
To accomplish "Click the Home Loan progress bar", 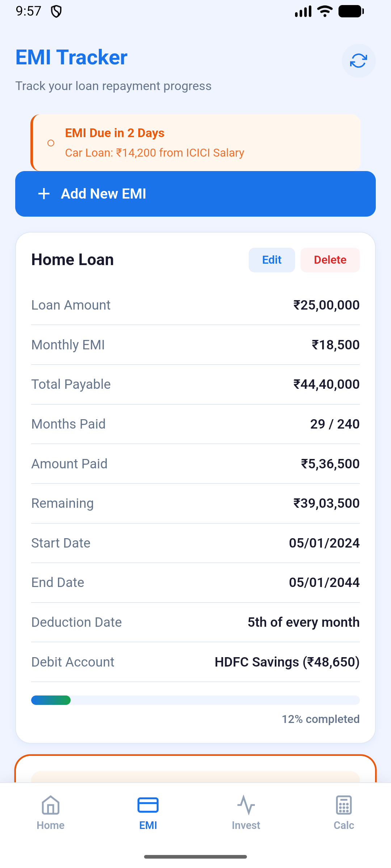I will point(195,700).
